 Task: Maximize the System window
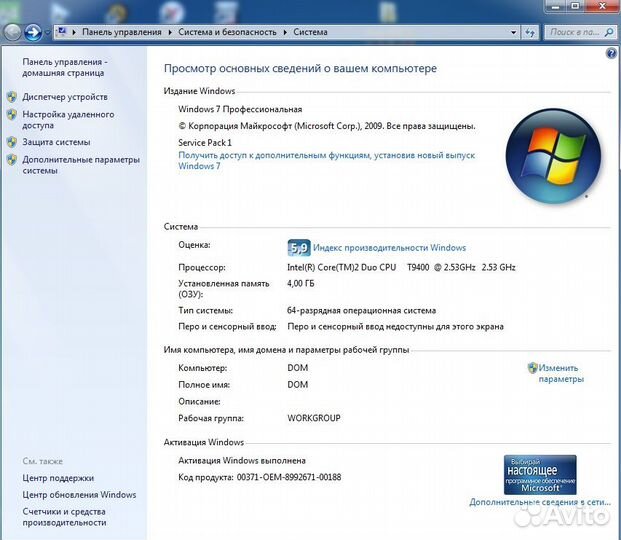coord(575,6)
